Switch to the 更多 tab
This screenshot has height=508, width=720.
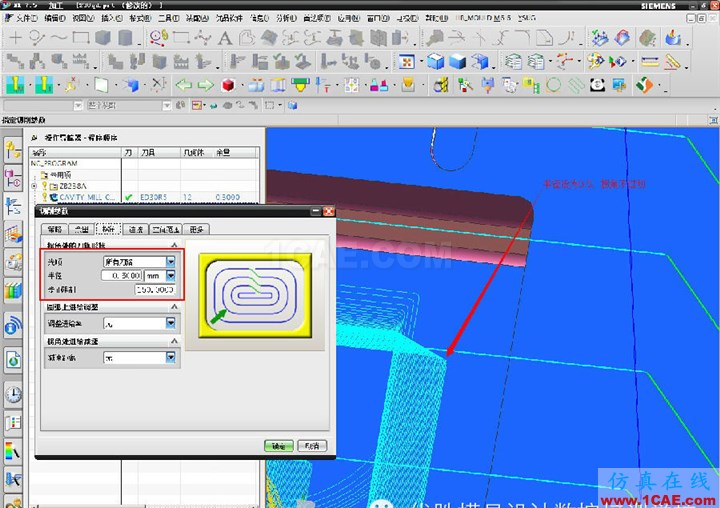(x=196, y=229)
